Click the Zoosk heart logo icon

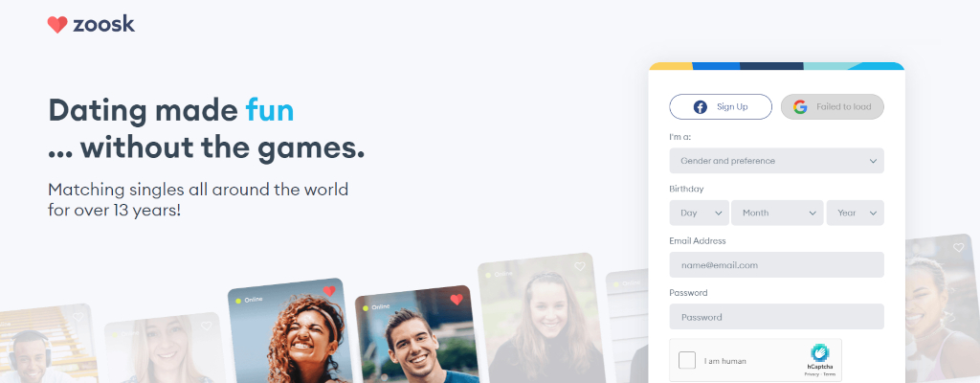(56, 24)
